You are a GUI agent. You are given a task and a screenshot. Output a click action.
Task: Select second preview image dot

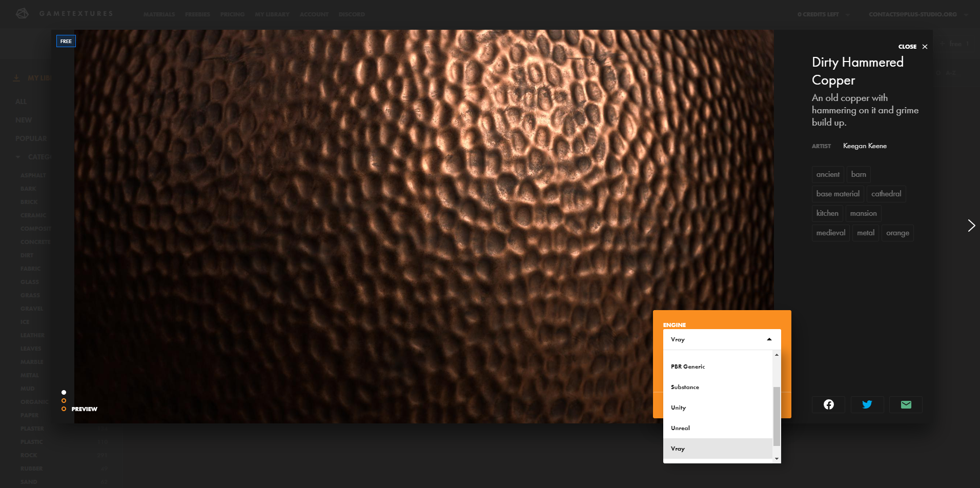click(x=64, y=400)
